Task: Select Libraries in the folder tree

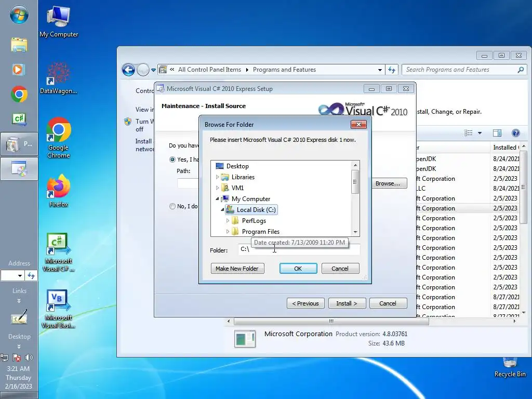Action: coord(243,177)
